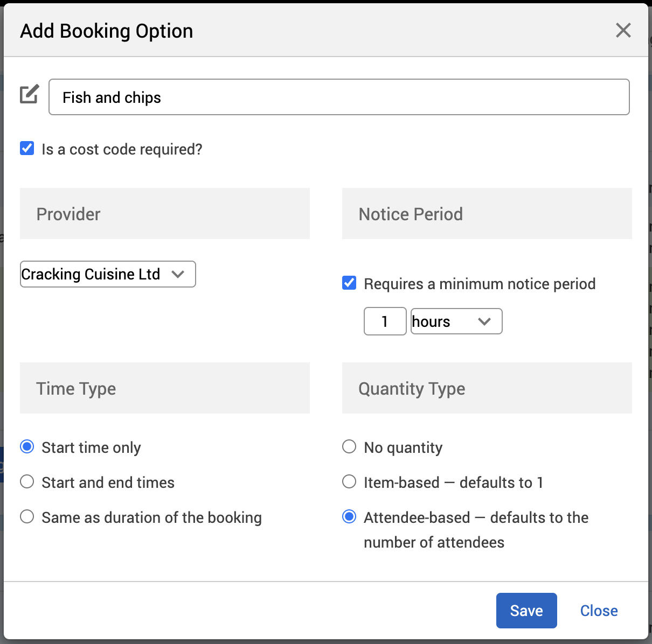Select 'Start time only' radio option
This screenshot has width=652, height=644.
coord(27,447)
